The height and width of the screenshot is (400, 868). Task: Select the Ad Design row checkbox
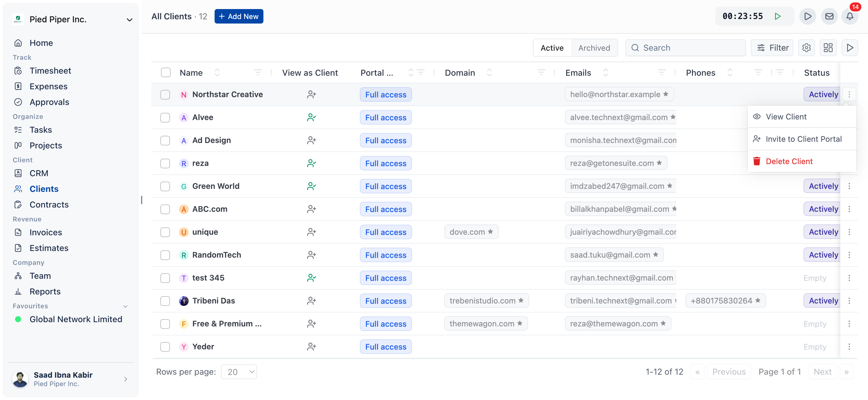point(165,140)
